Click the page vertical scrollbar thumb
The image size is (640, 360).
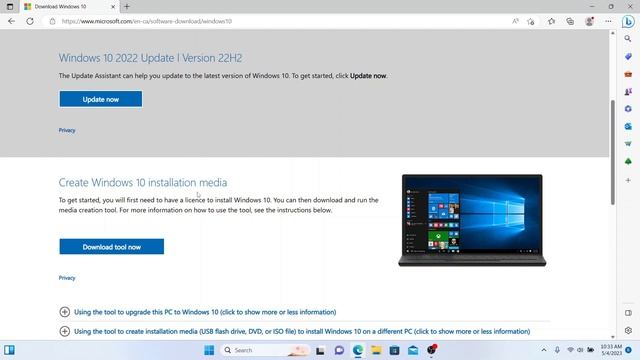pos(613,152)
